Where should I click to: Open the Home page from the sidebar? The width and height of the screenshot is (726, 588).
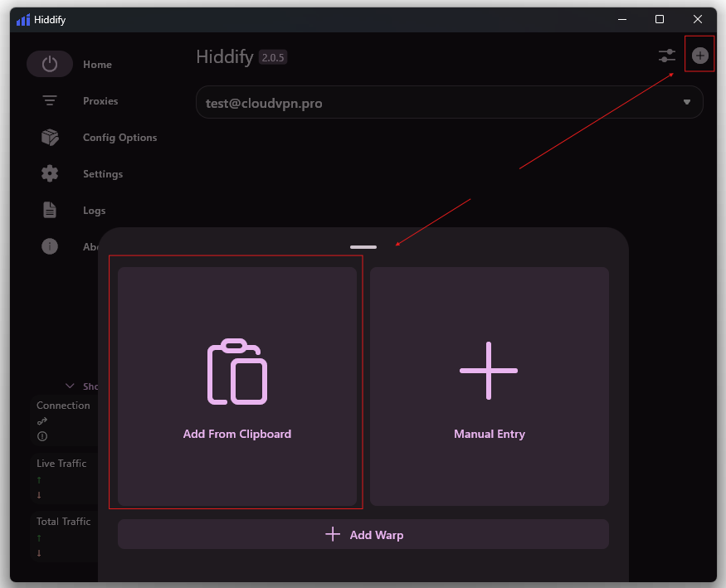(x=97, y=65)
